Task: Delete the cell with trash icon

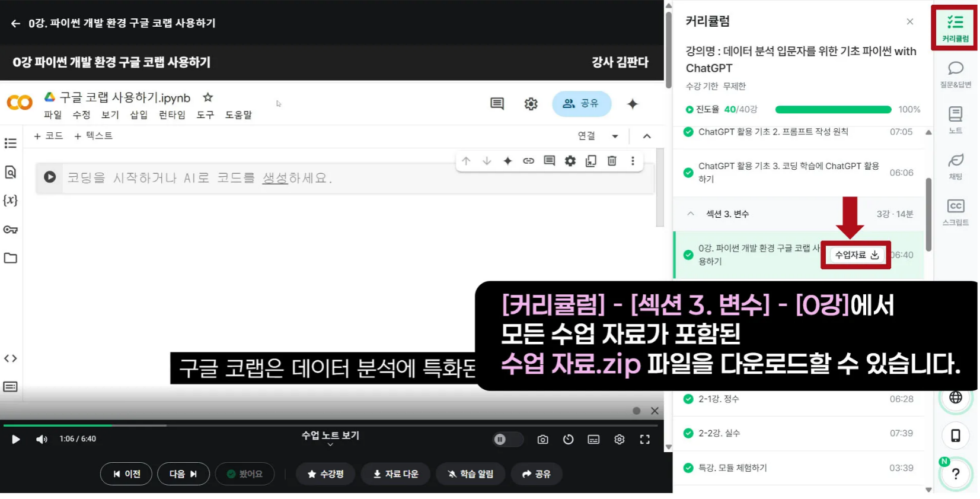Action: coord(612,161)
